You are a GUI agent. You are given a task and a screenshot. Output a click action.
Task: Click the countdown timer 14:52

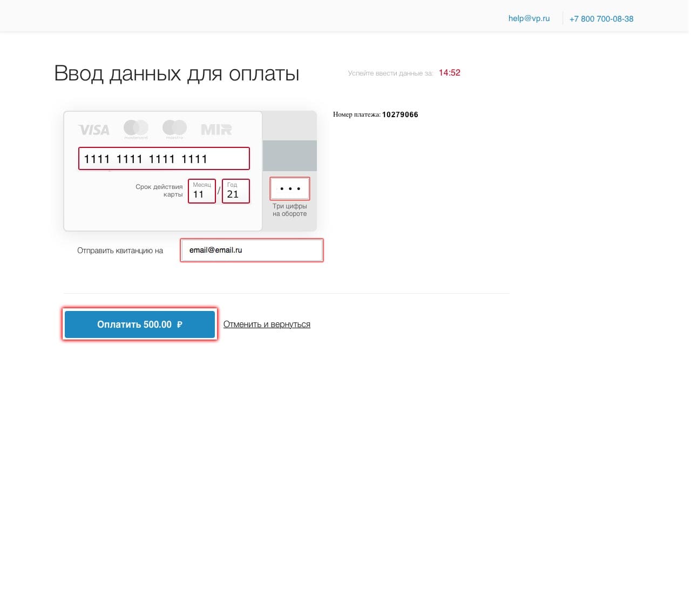coord(449,73)
